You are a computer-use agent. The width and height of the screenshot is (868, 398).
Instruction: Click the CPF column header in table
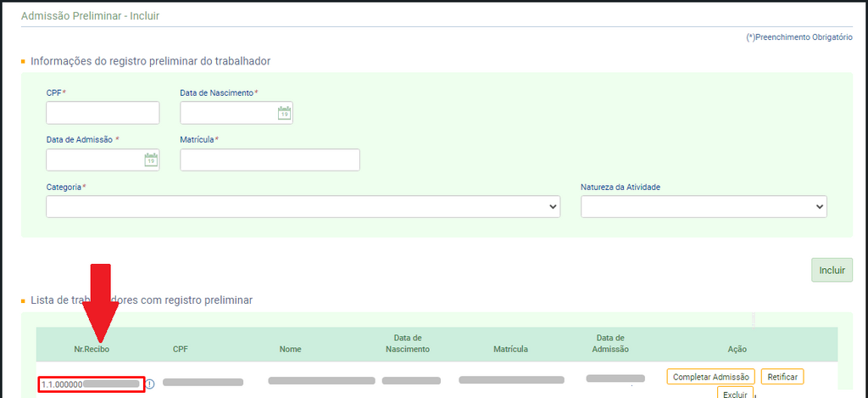[x=180, y=349]
